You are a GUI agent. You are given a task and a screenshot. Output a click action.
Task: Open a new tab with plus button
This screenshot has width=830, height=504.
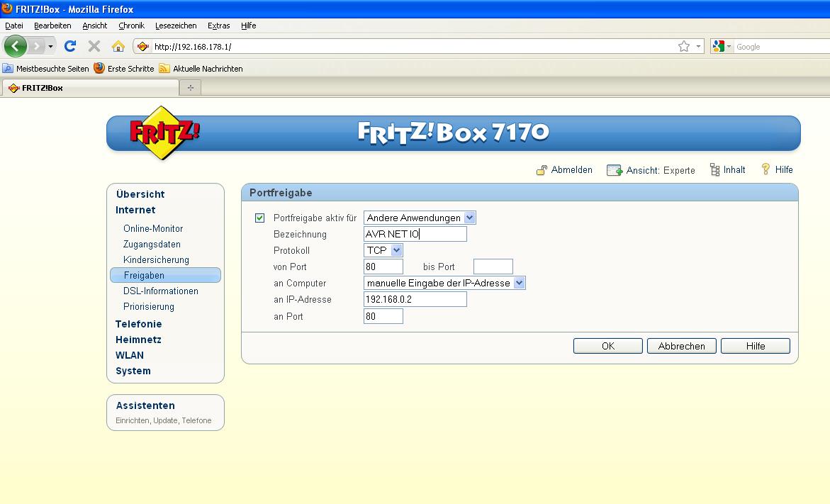(x=191, y=88)
